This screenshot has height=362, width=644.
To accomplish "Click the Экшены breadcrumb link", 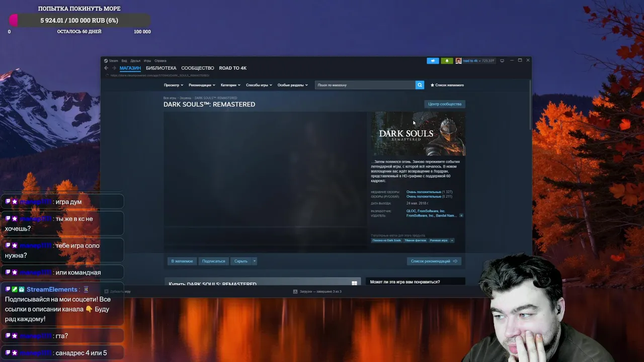I will click(x=185, y=98).
